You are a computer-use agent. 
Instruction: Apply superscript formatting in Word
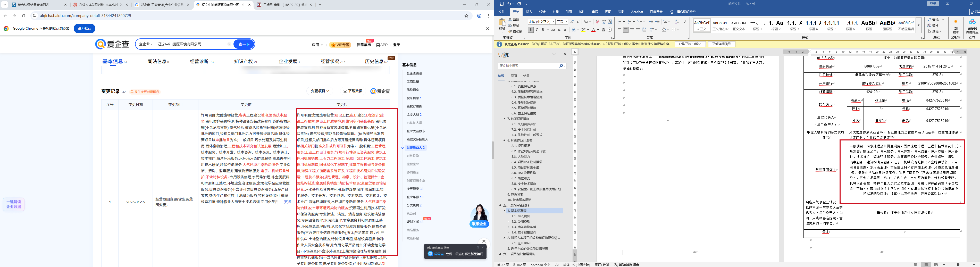[565, 30]
